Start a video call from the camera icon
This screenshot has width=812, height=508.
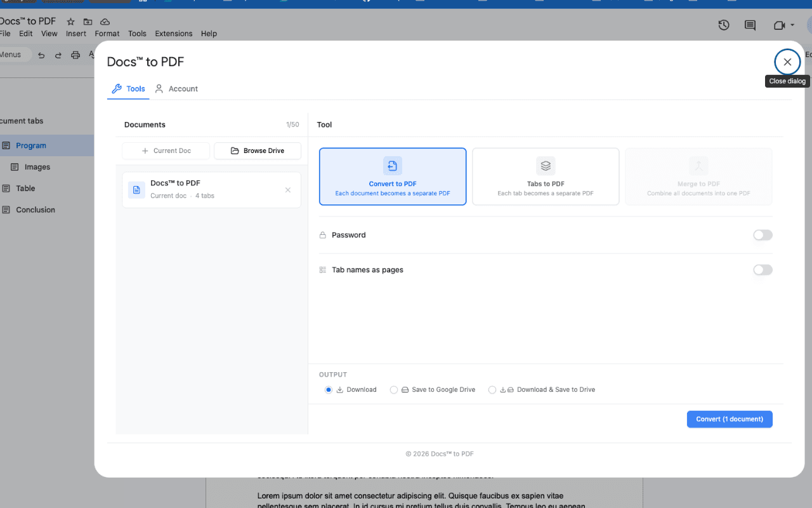click(778, 25)
